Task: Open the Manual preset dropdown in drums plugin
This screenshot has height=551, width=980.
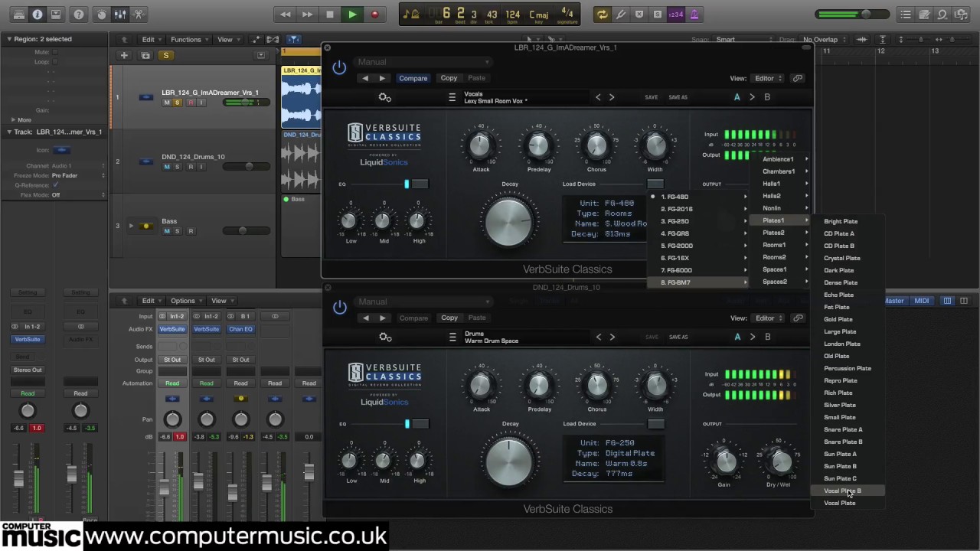Action: 423,302
